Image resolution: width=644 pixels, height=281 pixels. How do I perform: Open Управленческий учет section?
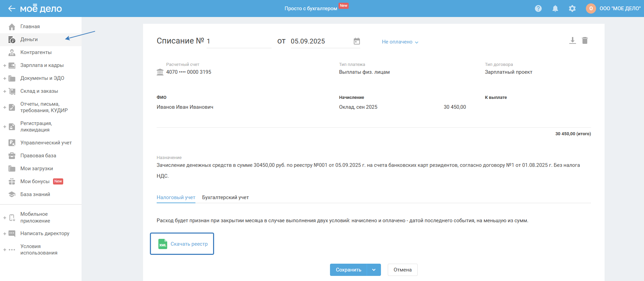(x=46, y=143)
